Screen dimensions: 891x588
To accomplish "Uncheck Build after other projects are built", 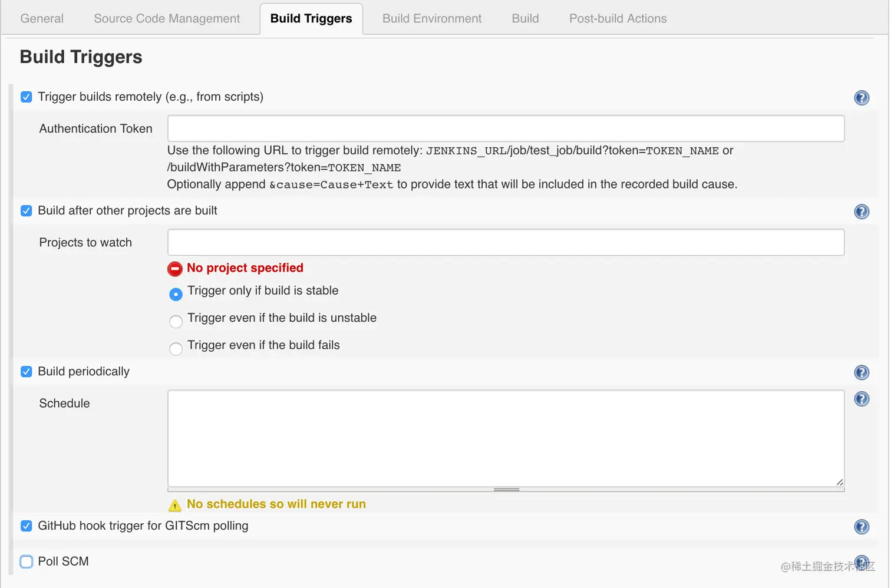I will pos(27,210).
